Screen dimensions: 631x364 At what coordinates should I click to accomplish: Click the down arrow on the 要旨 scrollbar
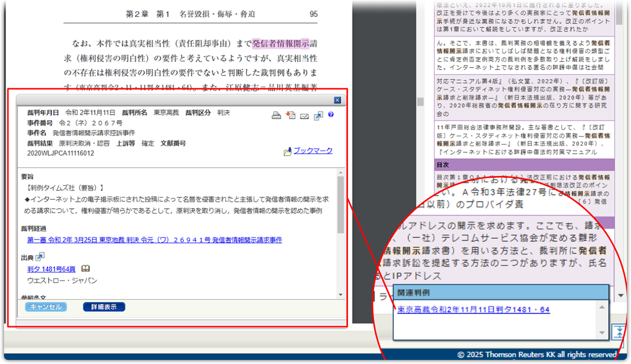point(341,294)
